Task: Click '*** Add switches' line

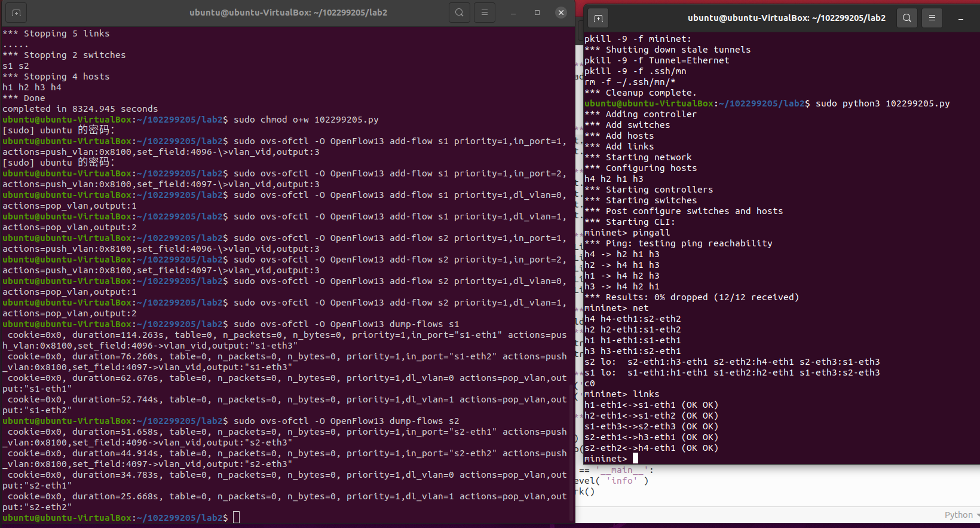Action: coord(627,125)
